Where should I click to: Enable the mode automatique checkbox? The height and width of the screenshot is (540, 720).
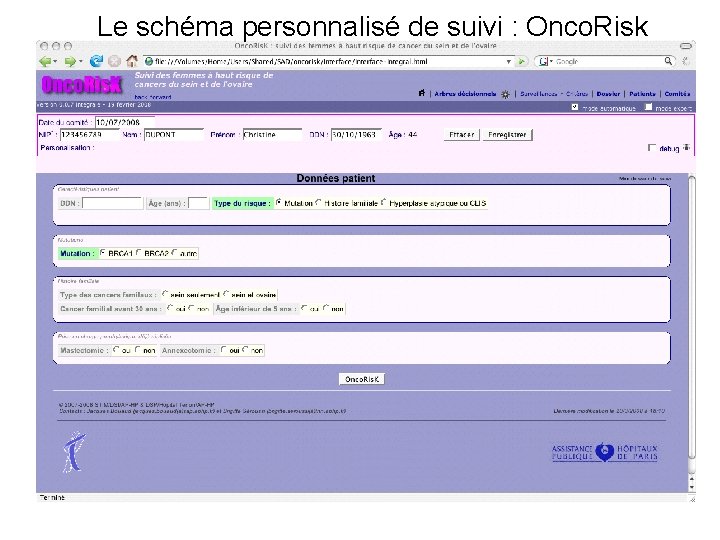[574, 107]
